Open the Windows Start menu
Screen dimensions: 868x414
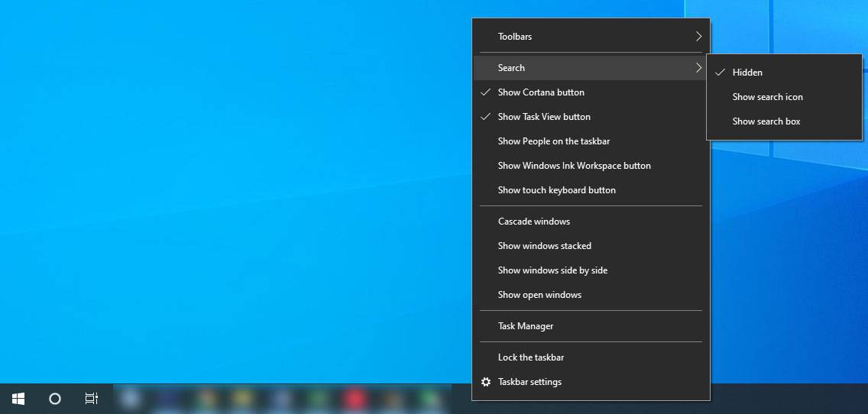pyautogui.click(x=18, y=399)
